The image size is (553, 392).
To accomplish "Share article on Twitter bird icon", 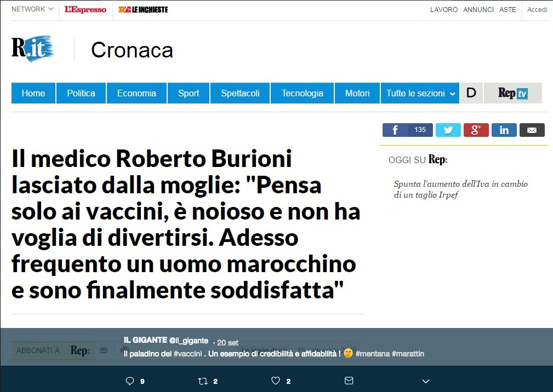I will (x=448, y=130).
